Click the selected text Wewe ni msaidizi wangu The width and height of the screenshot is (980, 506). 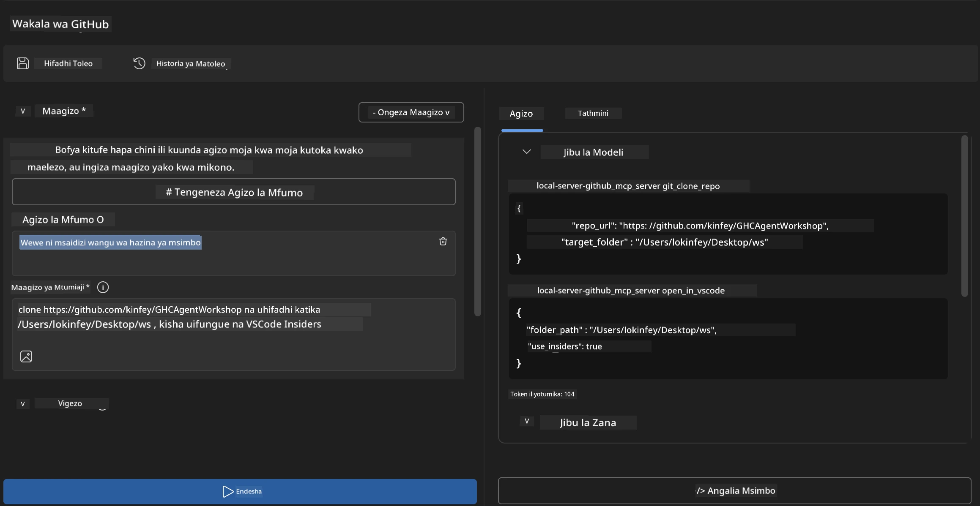[x=110, y=242]
